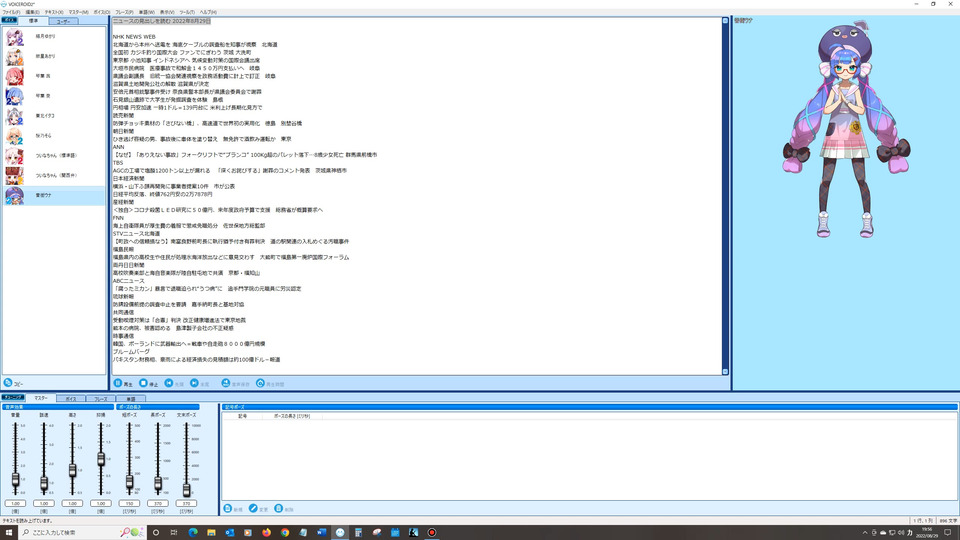Select the 琴葉 茜 voice avatar
Screen dimensions: 960x540
(15, 77)
